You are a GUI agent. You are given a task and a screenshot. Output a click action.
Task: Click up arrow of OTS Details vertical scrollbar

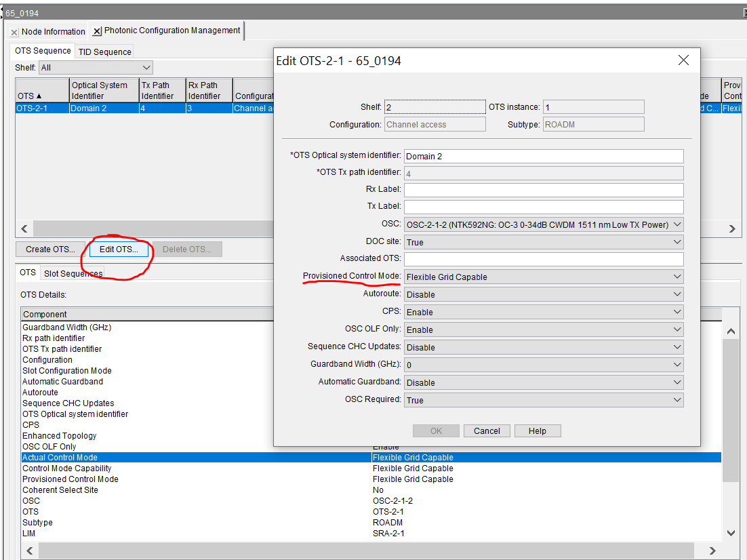731,332
